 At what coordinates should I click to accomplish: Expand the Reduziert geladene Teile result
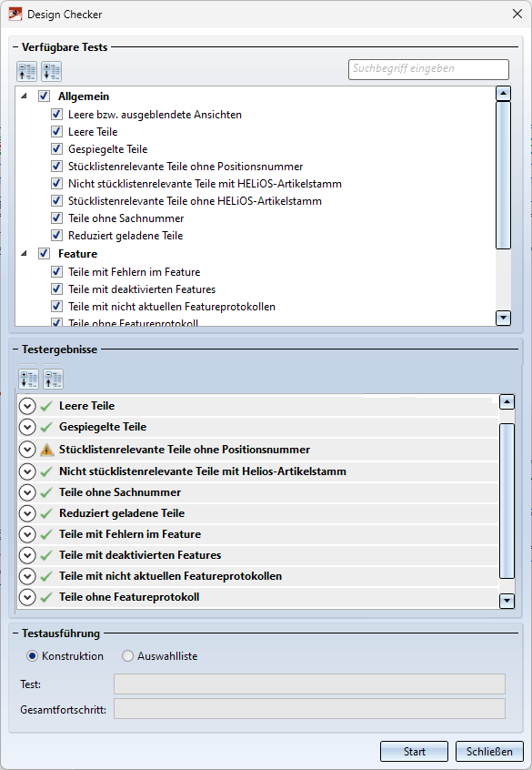pyautogui.click(x=27, y=513)
